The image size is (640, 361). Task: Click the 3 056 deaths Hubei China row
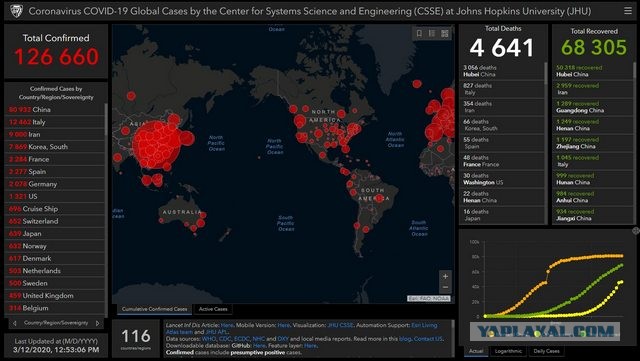point(502,71)
